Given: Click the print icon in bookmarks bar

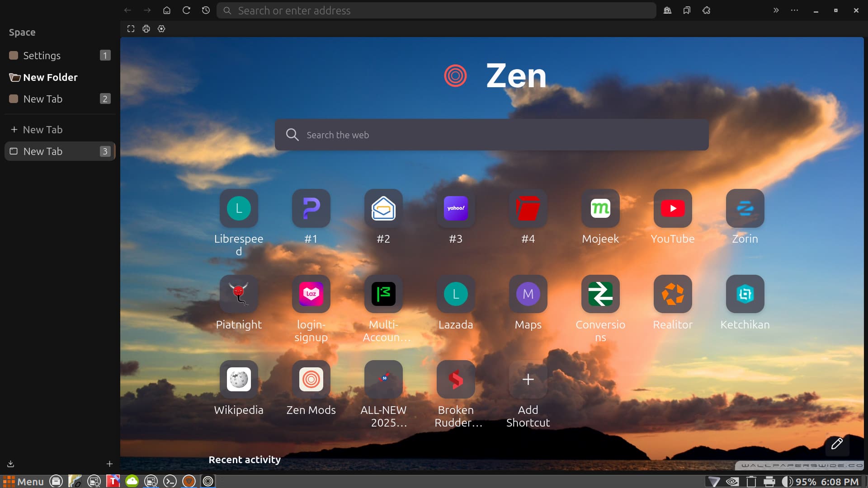Looking at the screenshot, I should click(146, 29).
